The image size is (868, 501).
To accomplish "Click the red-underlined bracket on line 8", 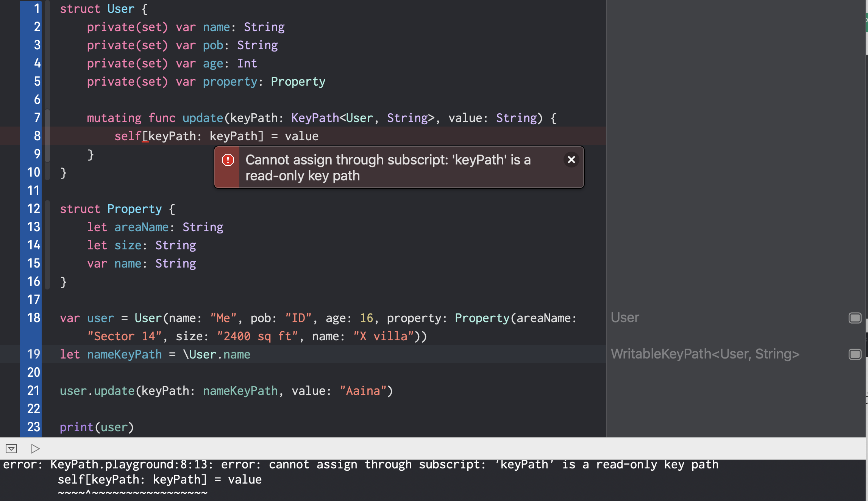I will [145, 136].
